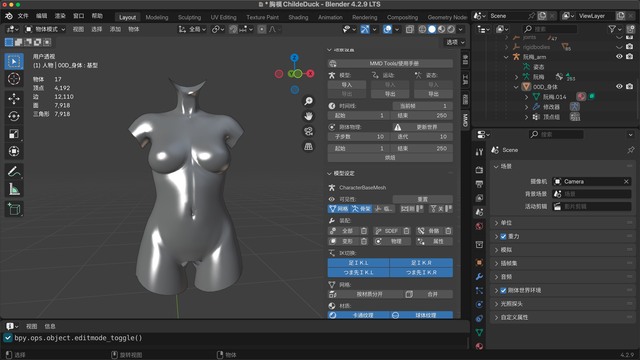Click the 烘焙 bake button
This screenshot has width=640, height=360.
pyautogui.click(x=390, y=158)
